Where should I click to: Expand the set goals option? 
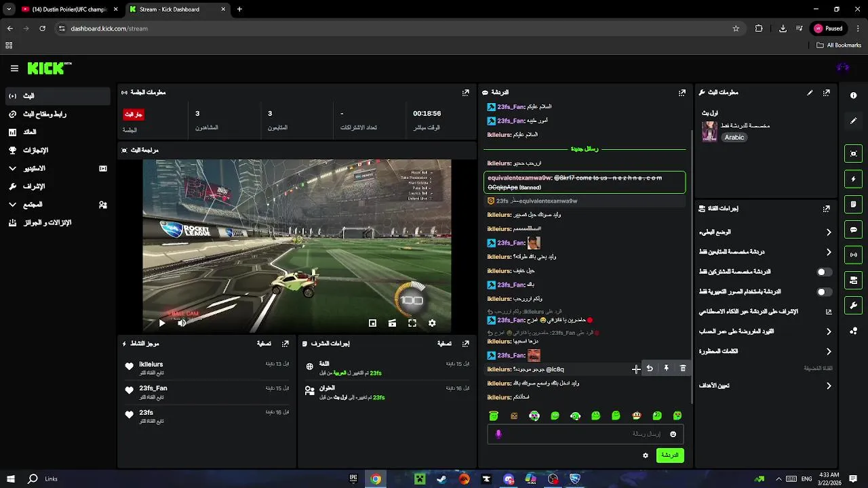(765, 386)
